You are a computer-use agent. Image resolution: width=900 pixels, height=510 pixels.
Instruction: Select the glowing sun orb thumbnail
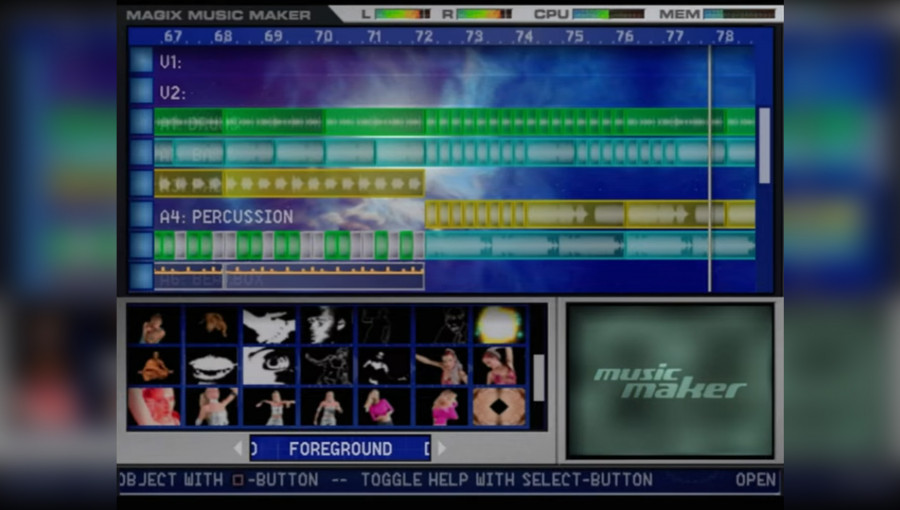(499, 325)
